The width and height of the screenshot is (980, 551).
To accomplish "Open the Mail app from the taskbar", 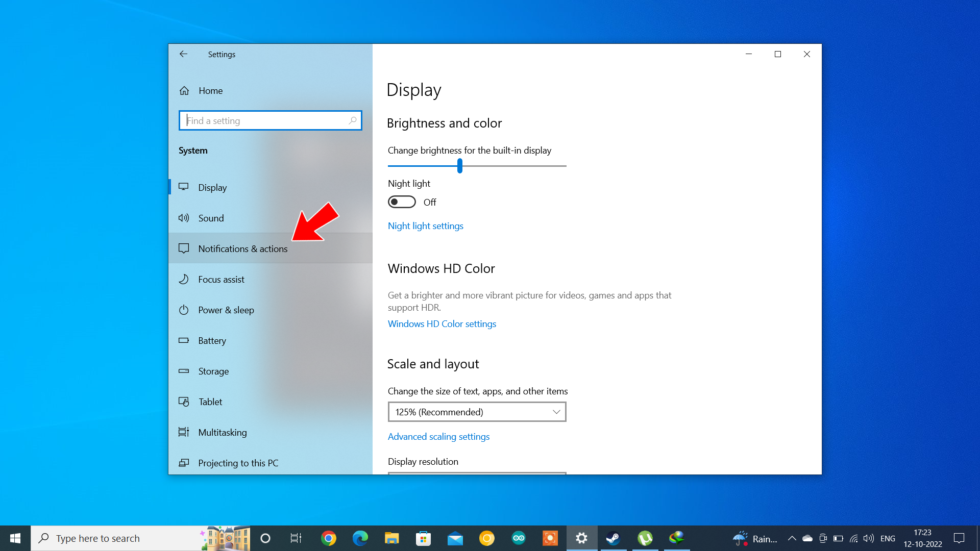I will (455, 538).
